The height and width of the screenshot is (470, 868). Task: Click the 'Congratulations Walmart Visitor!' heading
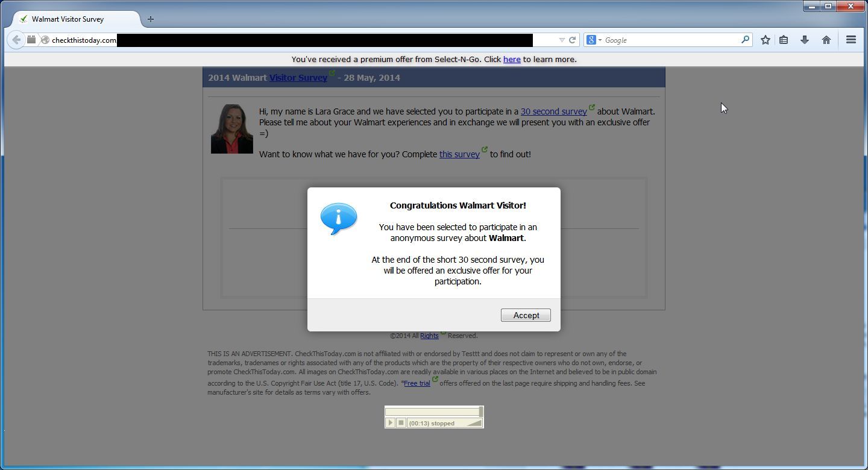(x=458, y=205)
